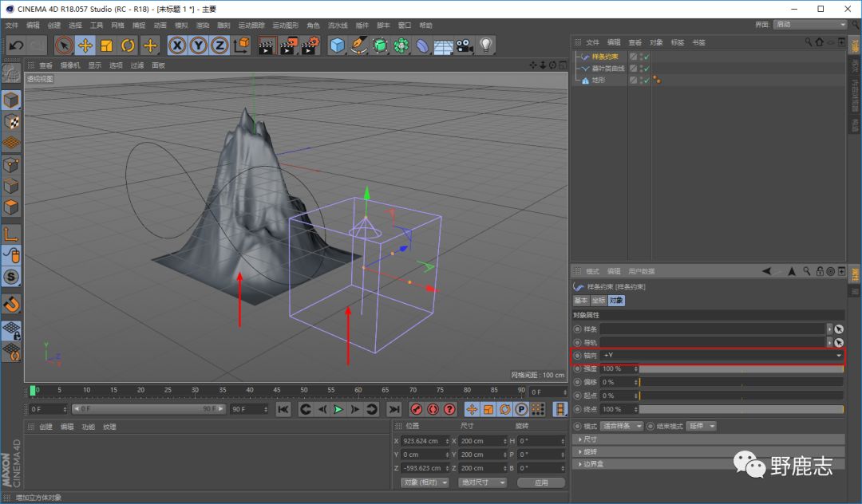The image size is (862, 504).
Task: Open the Edit menu
Action: coord(33,26)
